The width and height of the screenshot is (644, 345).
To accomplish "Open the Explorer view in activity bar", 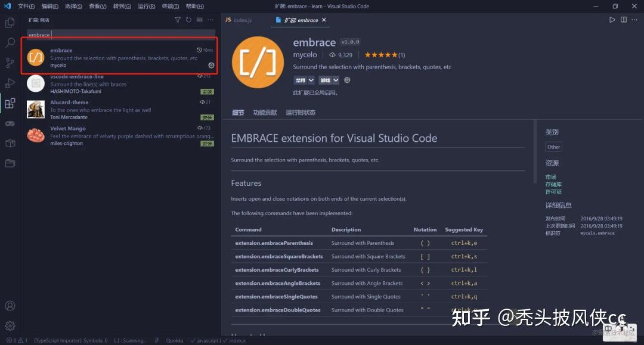I will 10,23.
